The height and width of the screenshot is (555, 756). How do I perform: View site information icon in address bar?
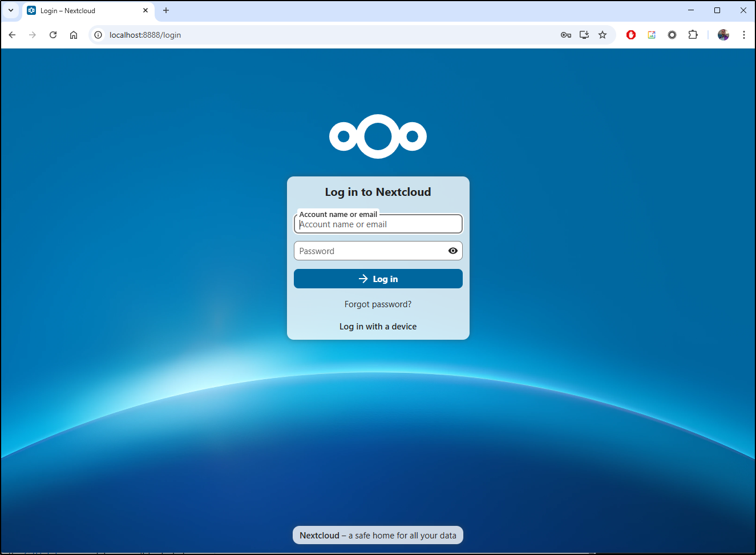tap(98, 35)
